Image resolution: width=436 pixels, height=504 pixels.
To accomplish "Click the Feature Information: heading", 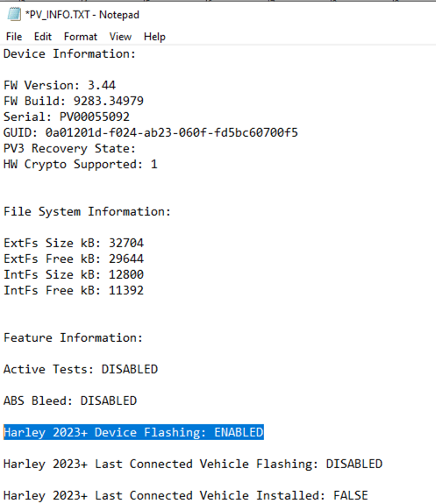I will click(x=73, y=337).
